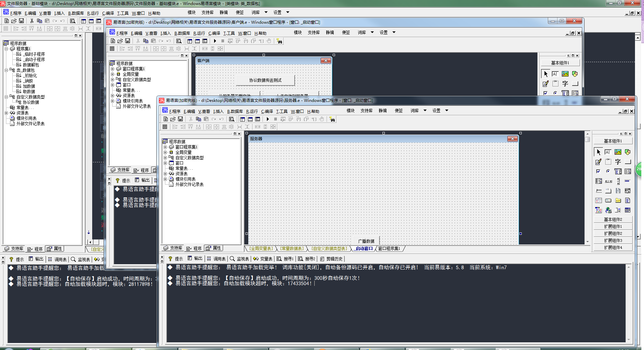Select _启动子程序 in module window tree
The height and width of the screenshot is (350, 644).
pyautogui.click(x=34, y=59)
